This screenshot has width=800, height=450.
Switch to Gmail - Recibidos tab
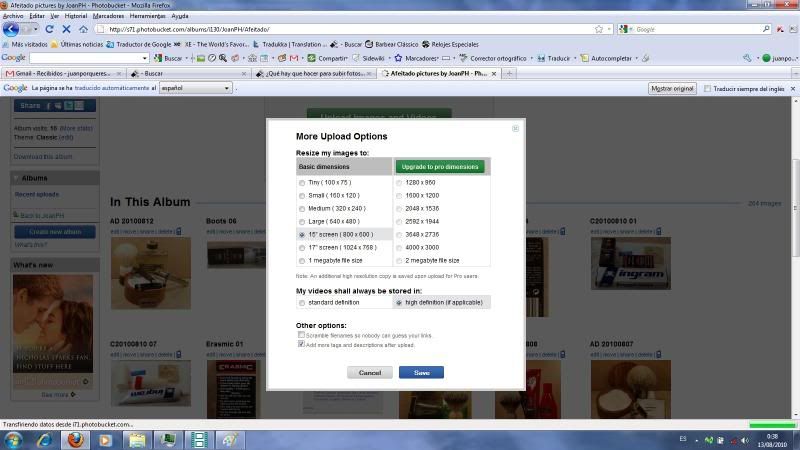coord(63,73)
